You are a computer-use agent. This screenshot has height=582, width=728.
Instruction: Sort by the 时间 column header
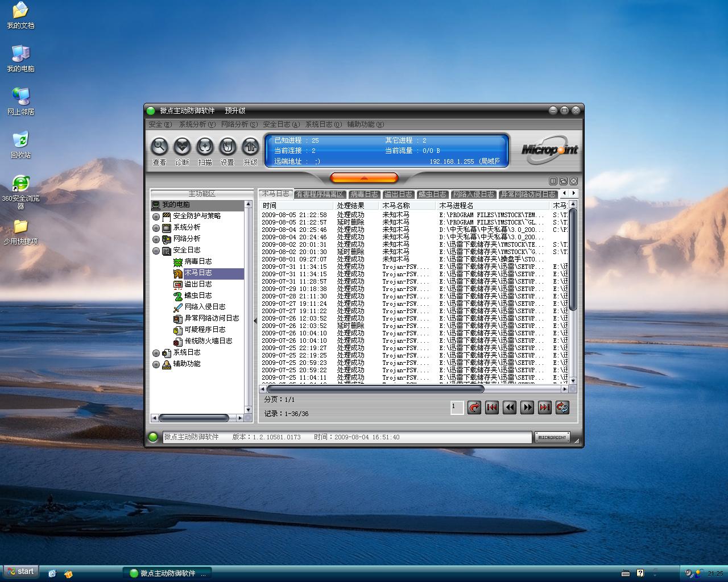point(296,205)
